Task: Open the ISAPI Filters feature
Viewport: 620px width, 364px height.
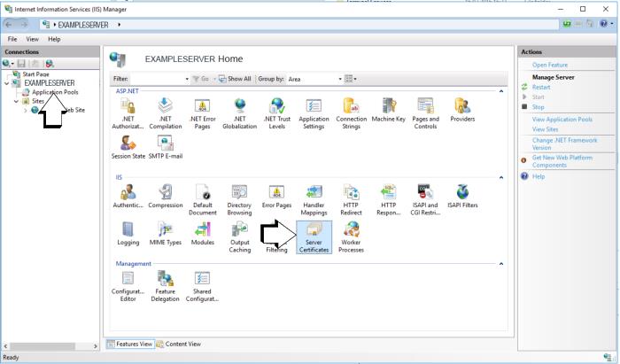Action: click(x=461, y=195)
